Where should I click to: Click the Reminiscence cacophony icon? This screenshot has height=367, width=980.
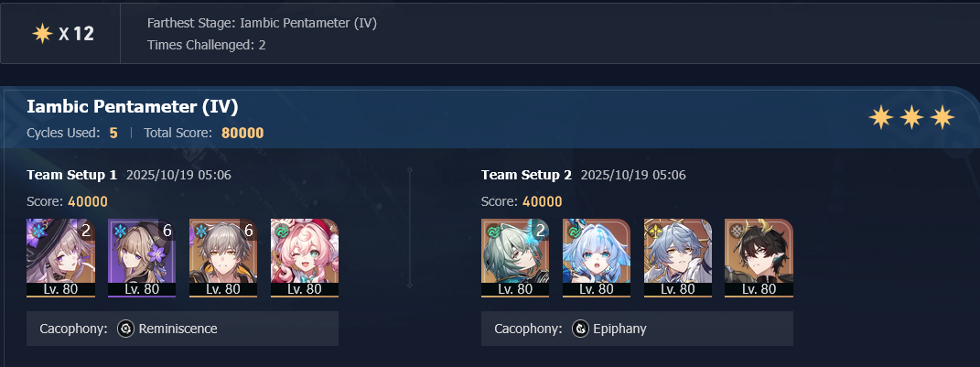(125, 329)
